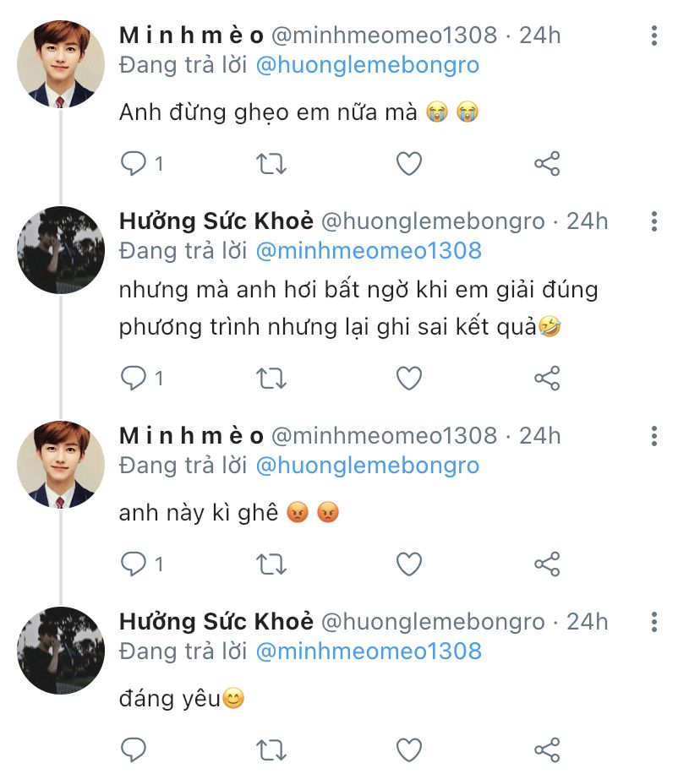Retweet the 'Anh đừng ghẹo em nữa mà' tweet

(271, 163)
